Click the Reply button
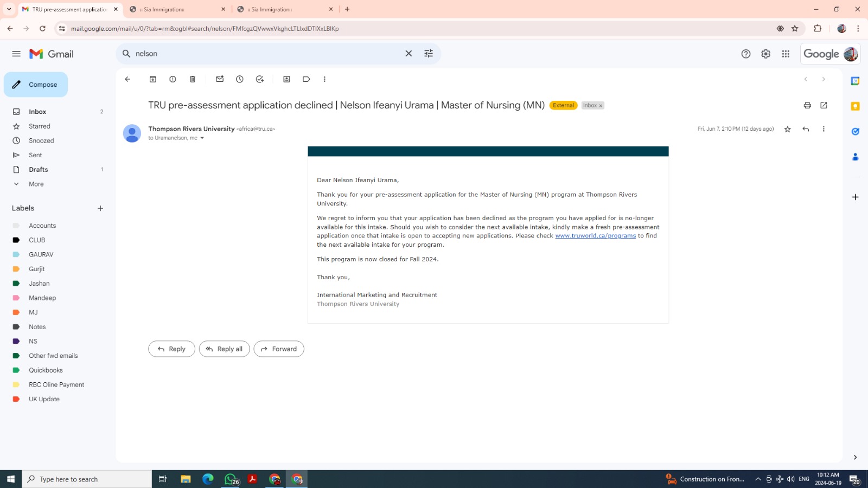 (171, 349)
